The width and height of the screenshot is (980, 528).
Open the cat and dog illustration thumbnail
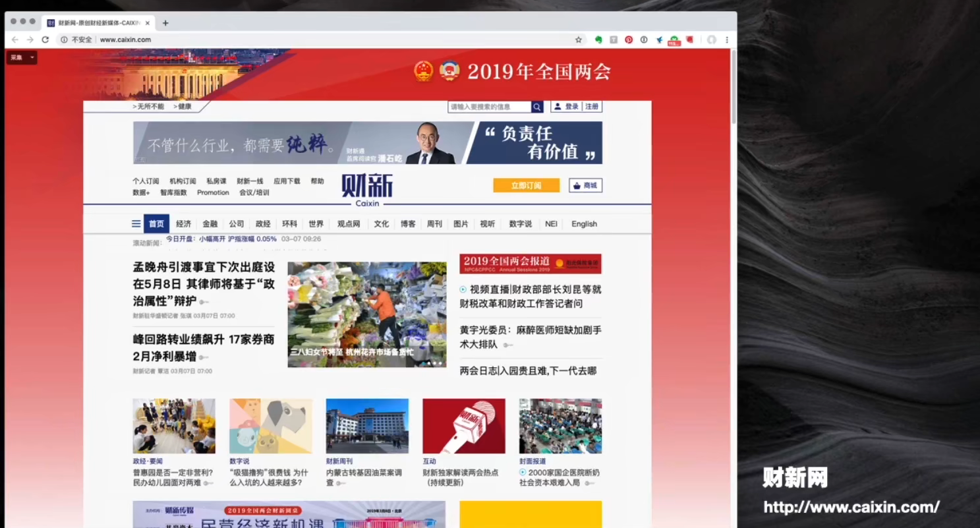[271, 426]
